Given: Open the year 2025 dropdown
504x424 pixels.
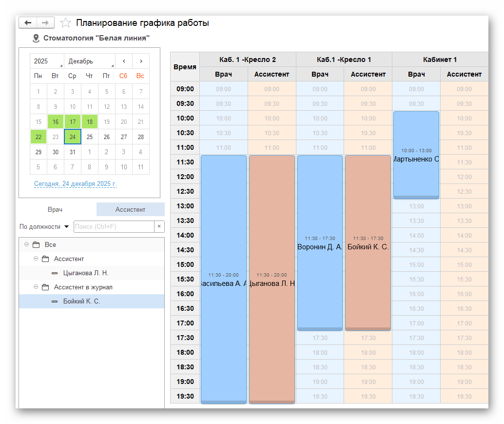Looking at the screenshot, I should [47, 61].
